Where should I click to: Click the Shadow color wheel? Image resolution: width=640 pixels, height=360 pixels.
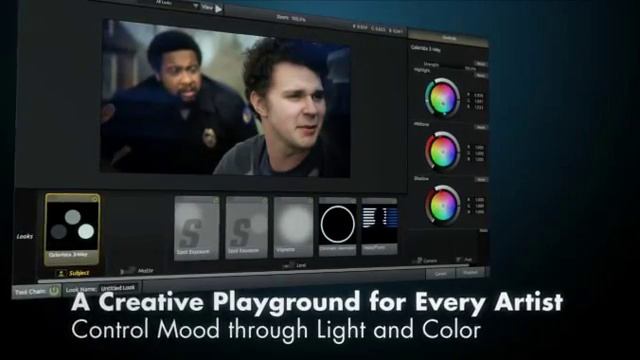(443, 204)
